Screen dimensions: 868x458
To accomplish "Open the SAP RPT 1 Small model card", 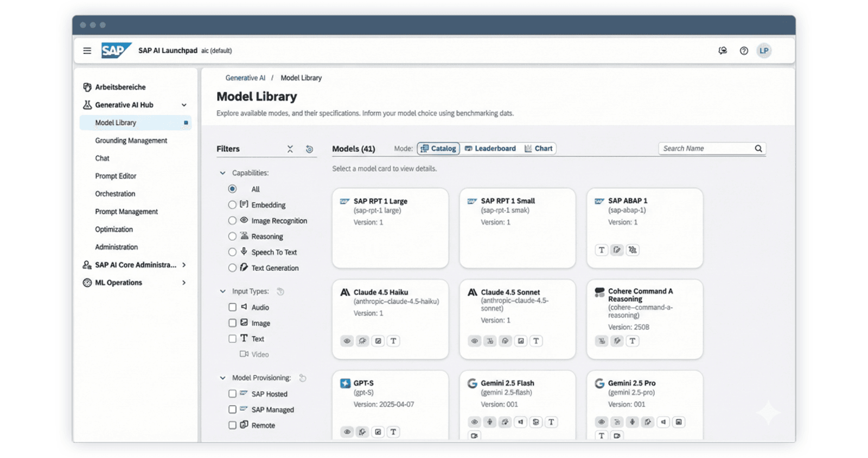I will tap(517, 228).
